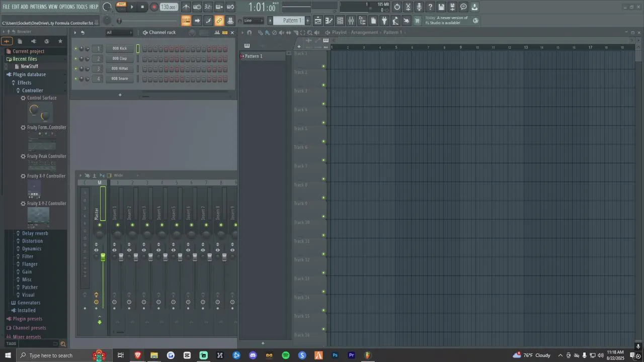
Task: Toggle the typing keyboard to piano icon
Action: [186, 21]
